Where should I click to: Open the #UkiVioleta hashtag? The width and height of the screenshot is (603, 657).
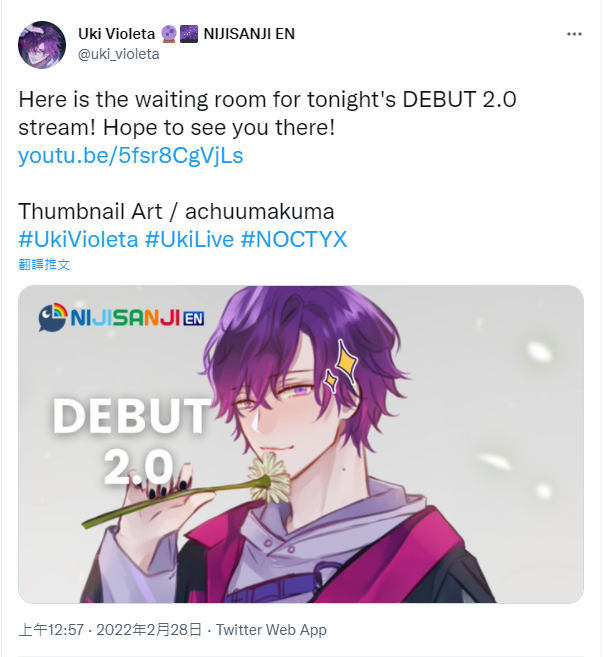tap(78, 240)
